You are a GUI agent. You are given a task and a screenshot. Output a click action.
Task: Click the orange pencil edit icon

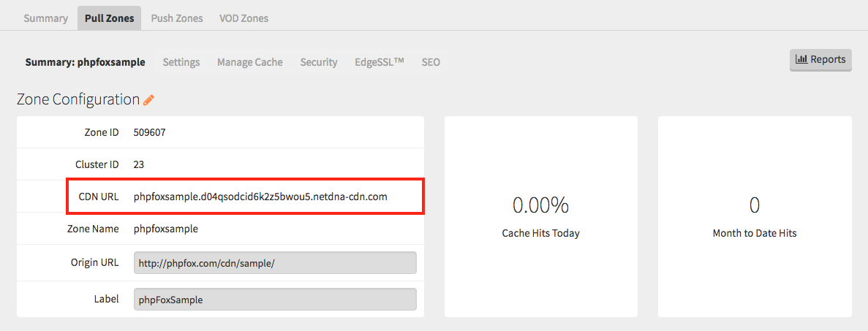tap(149, 100)
